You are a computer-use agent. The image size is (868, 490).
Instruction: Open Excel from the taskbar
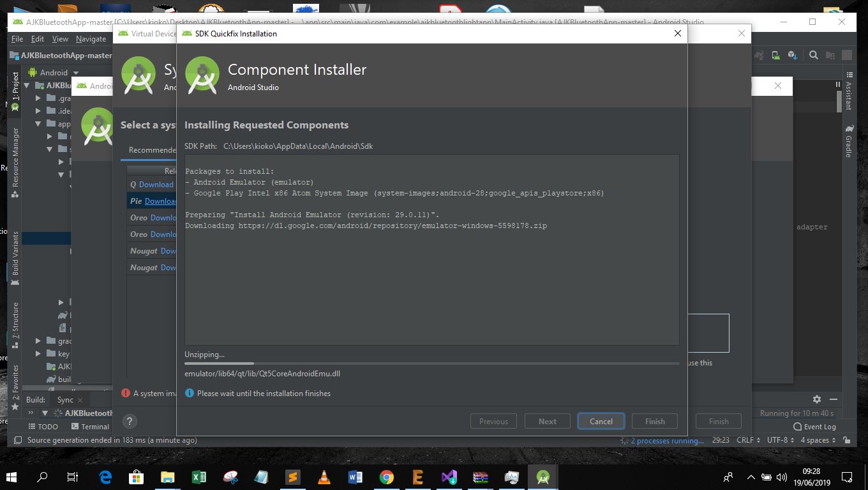click(199, 477)
